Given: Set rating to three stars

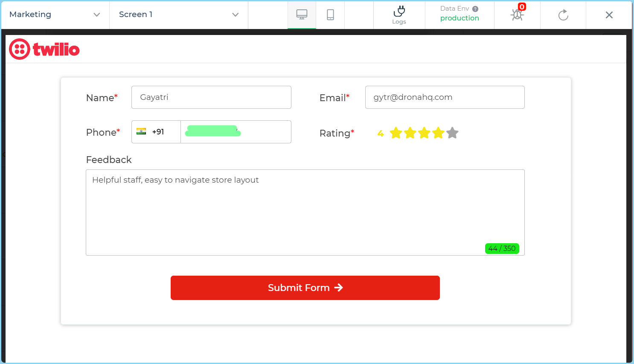Looking at the screenshot, I should [x=424, y=133].
